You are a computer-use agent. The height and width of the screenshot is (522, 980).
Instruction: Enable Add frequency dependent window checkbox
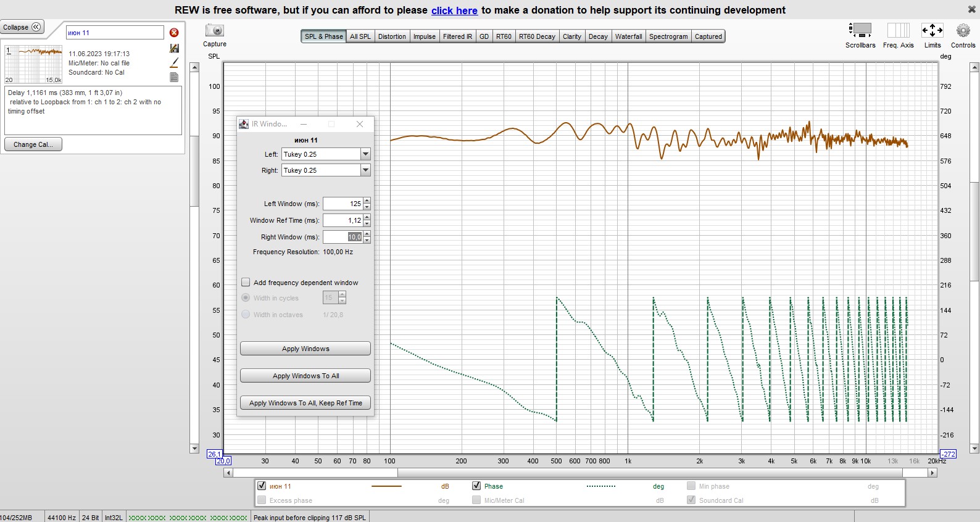click(x=246, y=282)
